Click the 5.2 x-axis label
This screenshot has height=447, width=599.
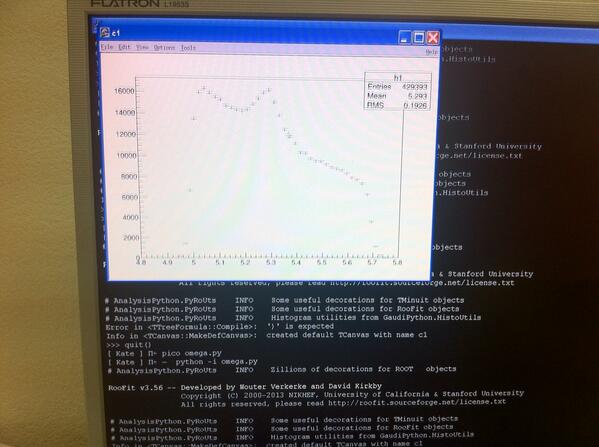(x=245, y=262)
